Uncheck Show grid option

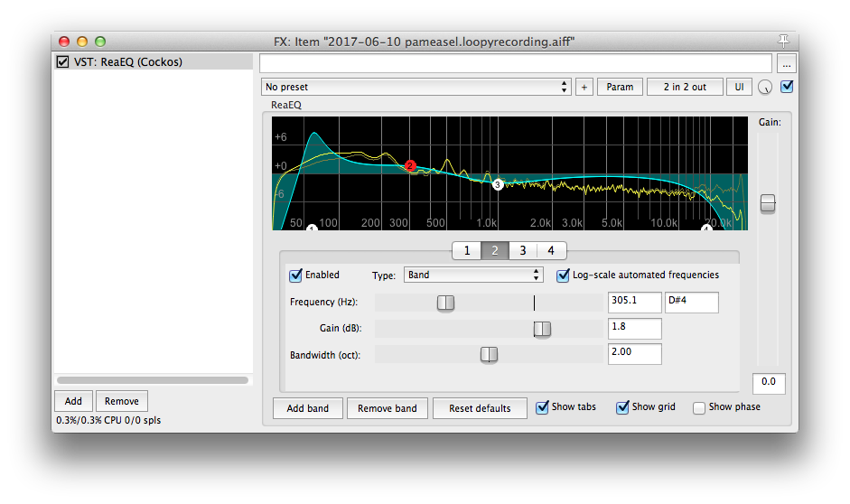pyautogui.click(x=622, y=407)
